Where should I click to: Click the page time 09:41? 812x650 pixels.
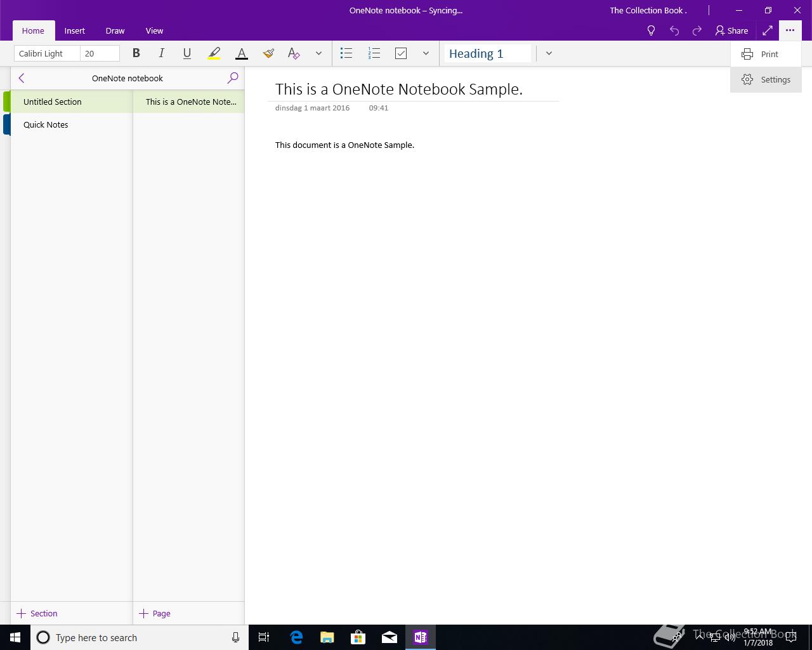click(x=379, y=108)
